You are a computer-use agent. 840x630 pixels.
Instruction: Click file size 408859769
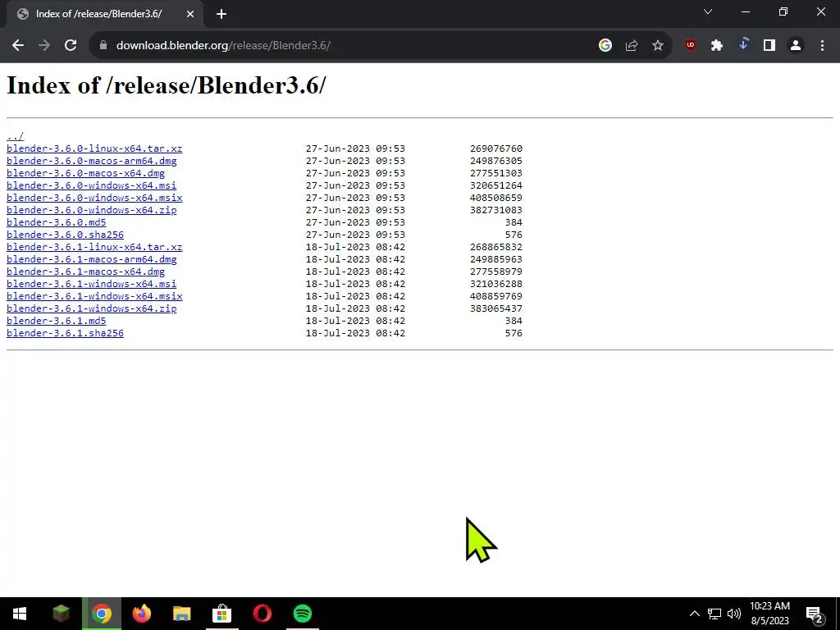tap(496, 296)
